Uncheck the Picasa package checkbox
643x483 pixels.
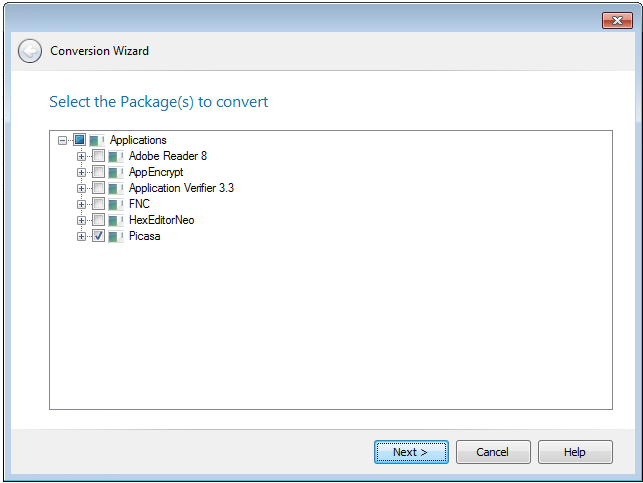[98, 236]
